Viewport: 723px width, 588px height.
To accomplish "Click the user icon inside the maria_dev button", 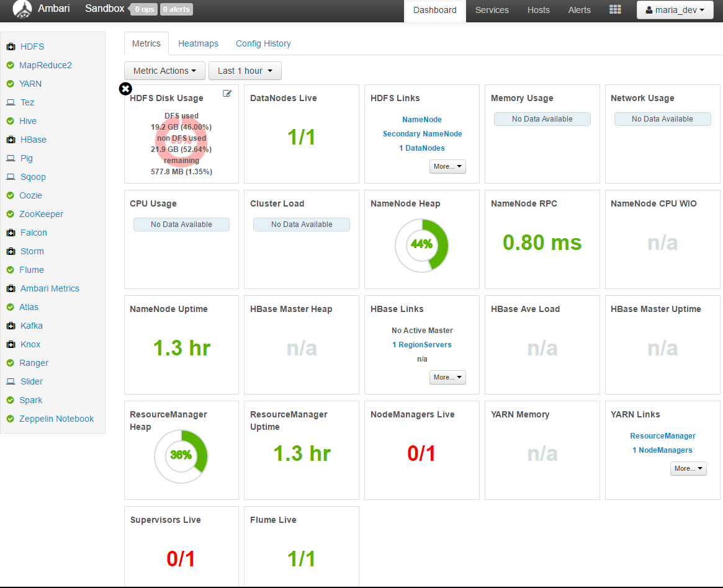I will click(x=648, y=10).
